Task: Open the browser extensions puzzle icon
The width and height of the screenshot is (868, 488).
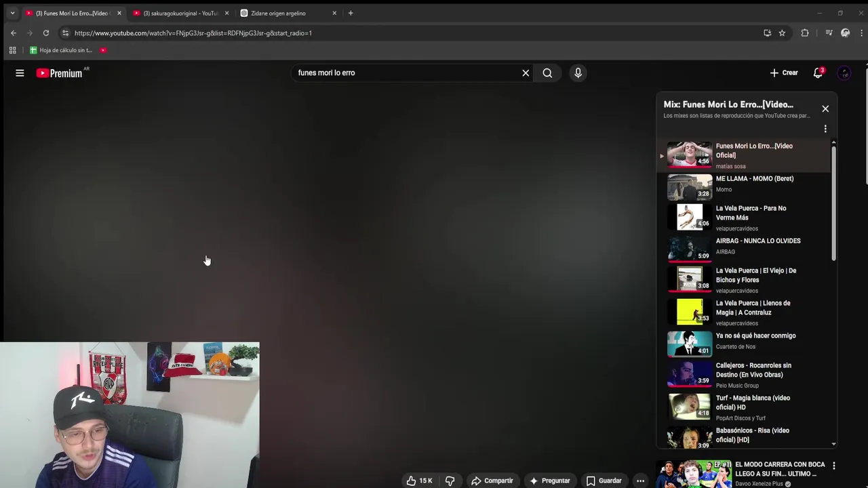Action: click(x=805, y=33)
